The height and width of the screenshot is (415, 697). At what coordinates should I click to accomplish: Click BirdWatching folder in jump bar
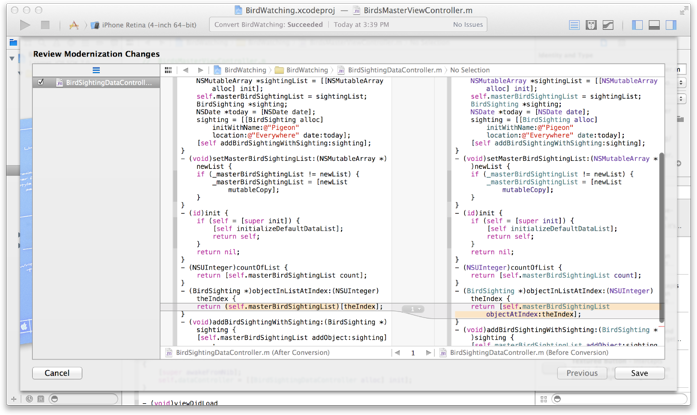(x=302, y=70)
